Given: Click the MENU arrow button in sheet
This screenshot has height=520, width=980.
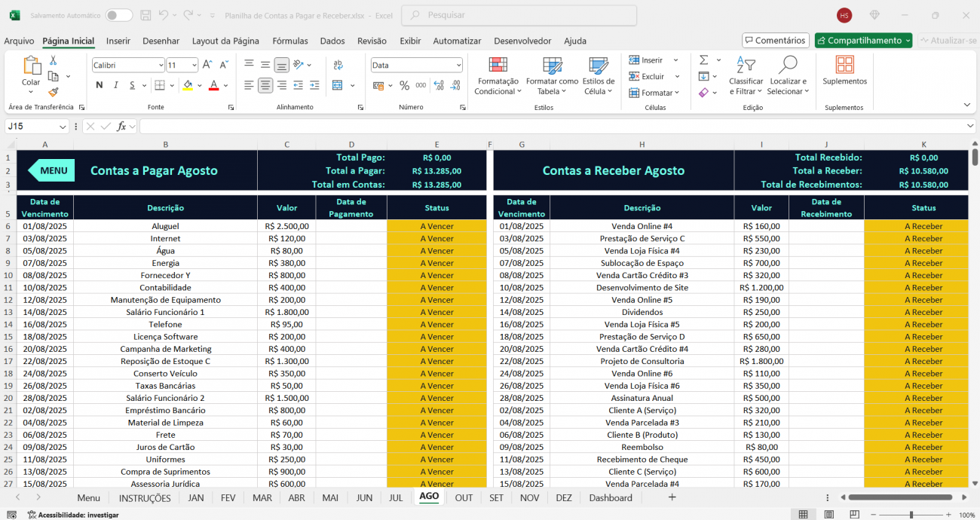Looking at the screenshot, I should [x=51, y=170].
